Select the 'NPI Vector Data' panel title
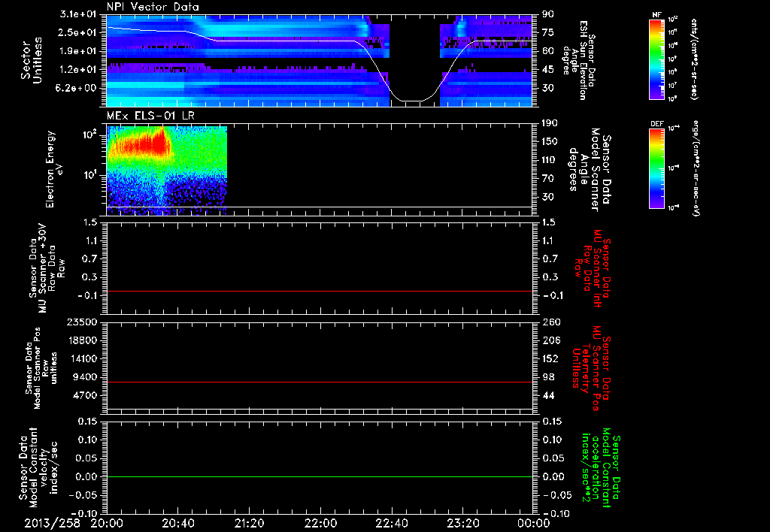 pyautogui.click(x=153, y=7)
